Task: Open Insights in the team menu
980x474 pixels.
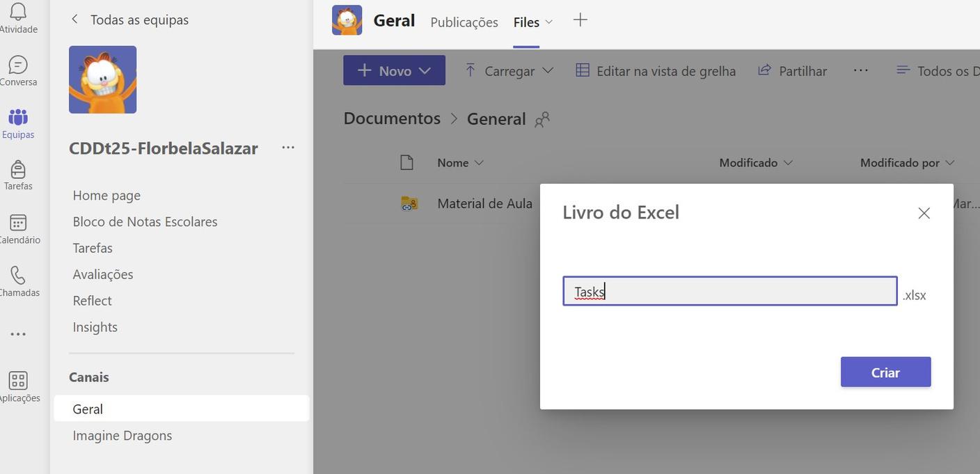Action: click(x=95, y=327)
